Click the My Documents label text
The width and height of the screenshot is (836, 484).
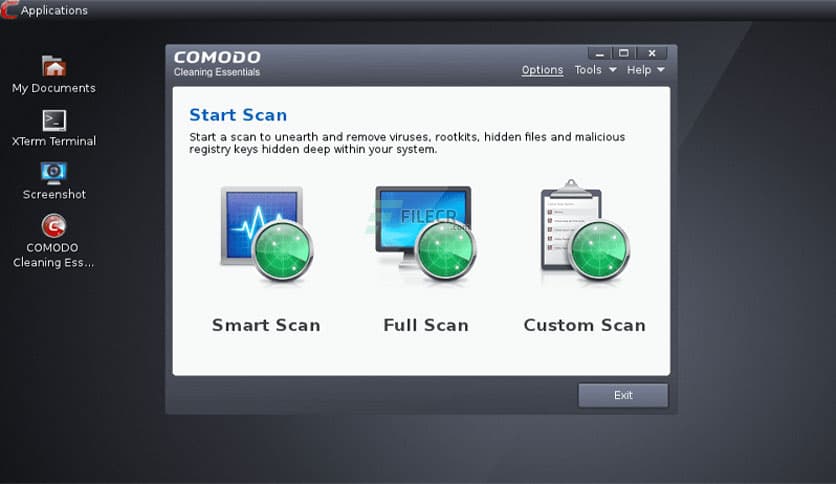(54, 88)
